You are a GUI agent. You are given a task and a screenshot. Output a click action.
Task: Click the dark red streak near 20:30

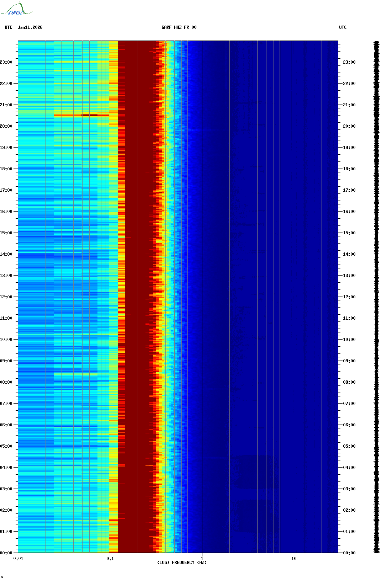[x=89, y=115]
